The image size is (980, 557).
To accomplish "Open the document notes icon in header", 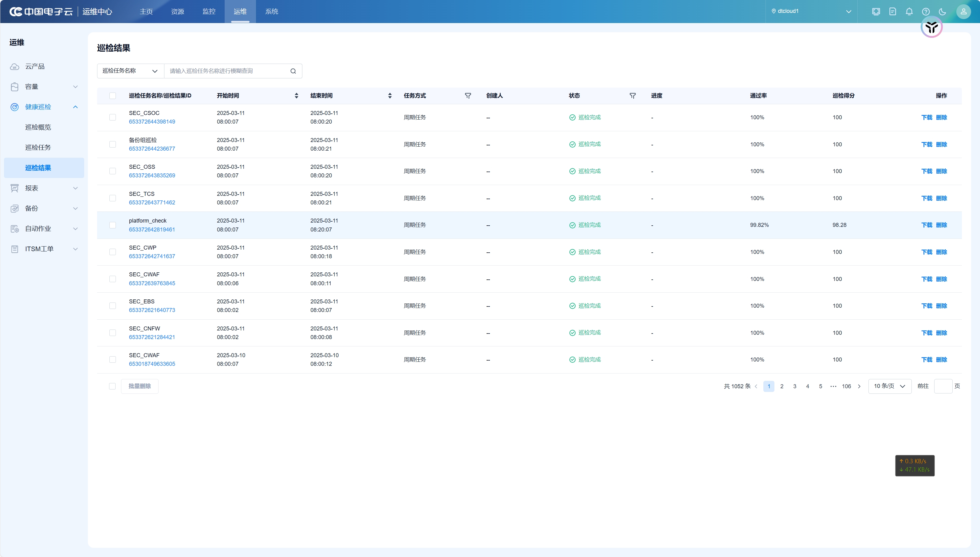I will click(892, 11).
